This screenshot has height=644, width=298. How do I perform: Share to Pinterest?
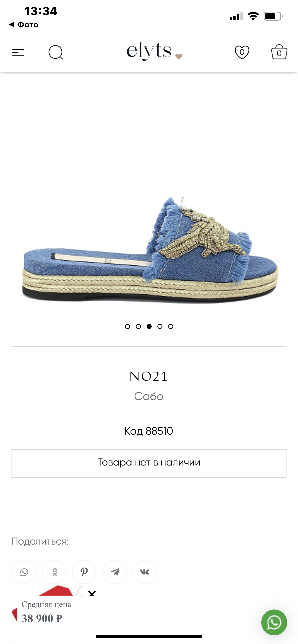click(x=84, y=572)
